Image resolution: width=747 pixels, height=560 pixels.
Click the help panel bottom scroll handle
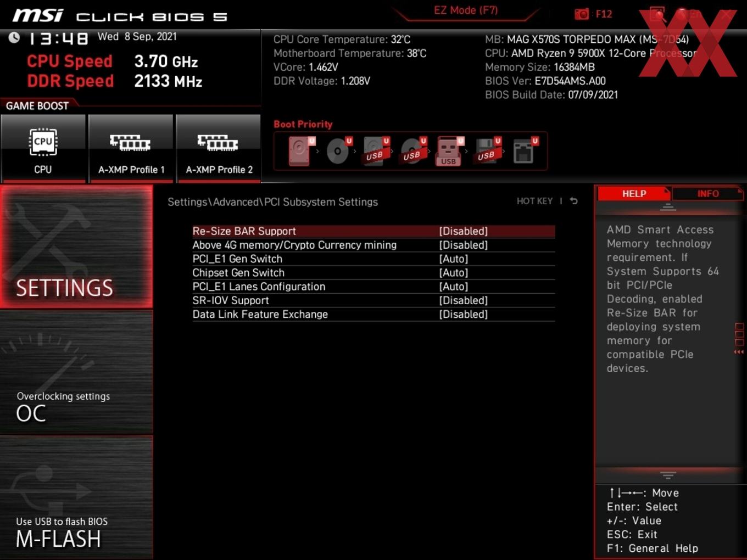(668, 475)
